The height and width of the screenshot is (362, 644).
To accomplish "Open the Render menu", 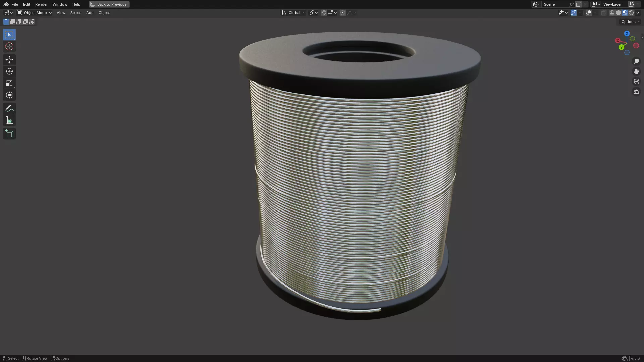I will 41,4.
